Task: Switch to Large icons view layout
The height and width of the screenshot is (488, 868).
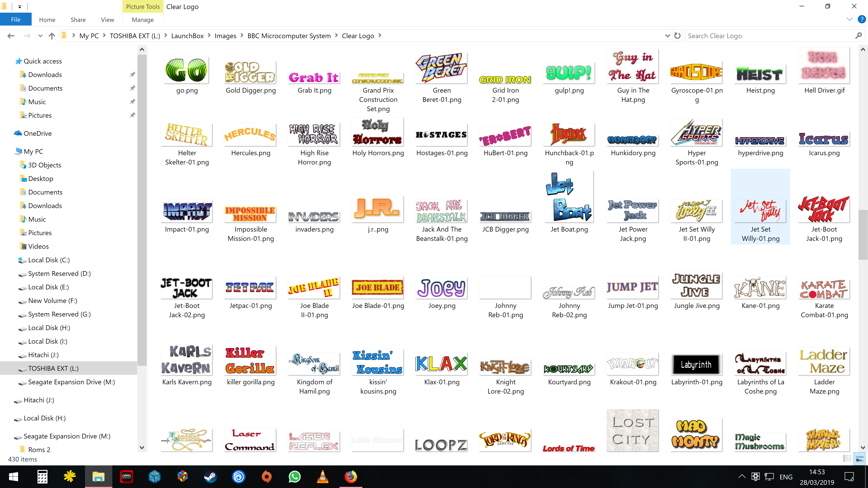Action: pyautogui.click(x=860, y=459)
